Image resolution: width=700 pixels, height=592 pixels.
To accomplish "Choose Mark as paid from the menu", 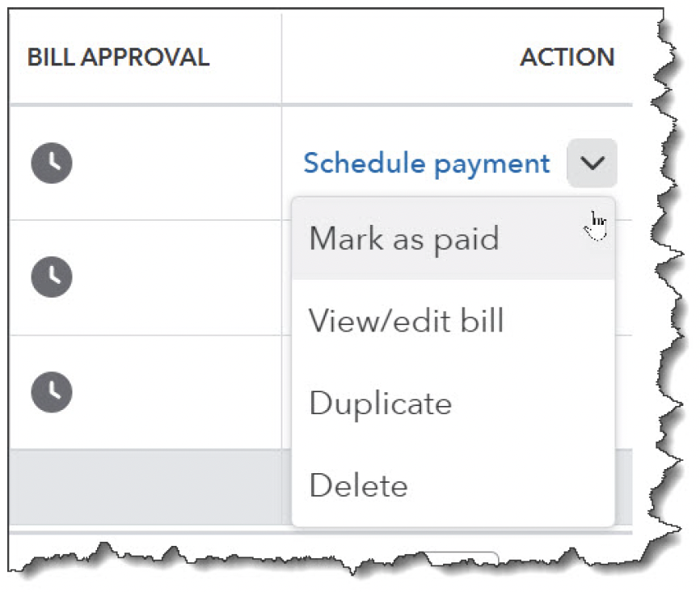I will [x=404, y=239].
